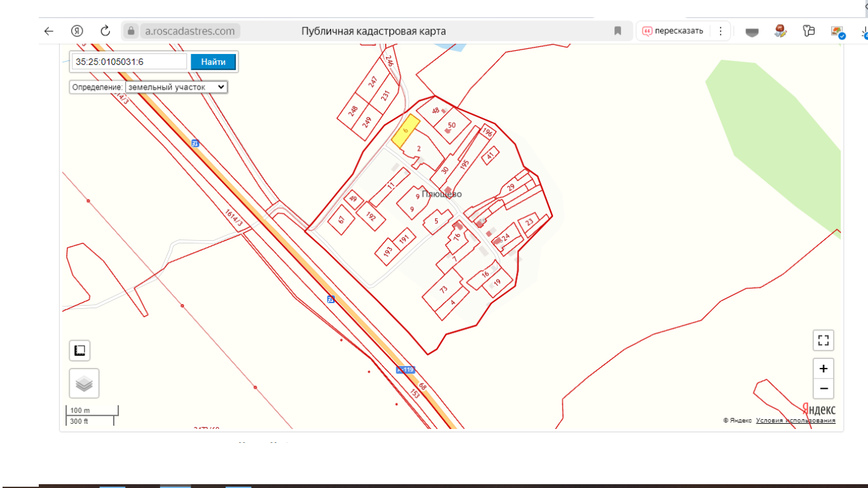The image size is (868, 488).
Task: Click the Пеющево village label
Action: 443,194
